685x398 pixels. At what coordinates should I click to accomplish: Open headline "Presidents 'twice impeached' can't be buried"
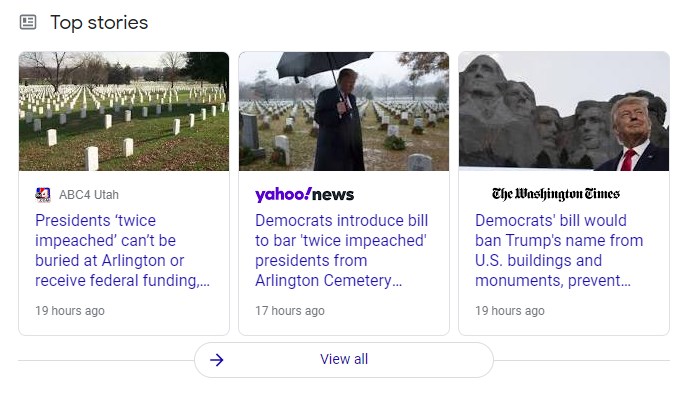click(122, 250)
